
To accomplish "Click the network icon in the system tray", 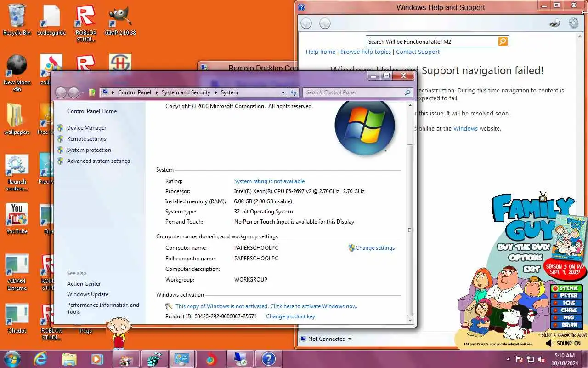I will coord(531,359).
